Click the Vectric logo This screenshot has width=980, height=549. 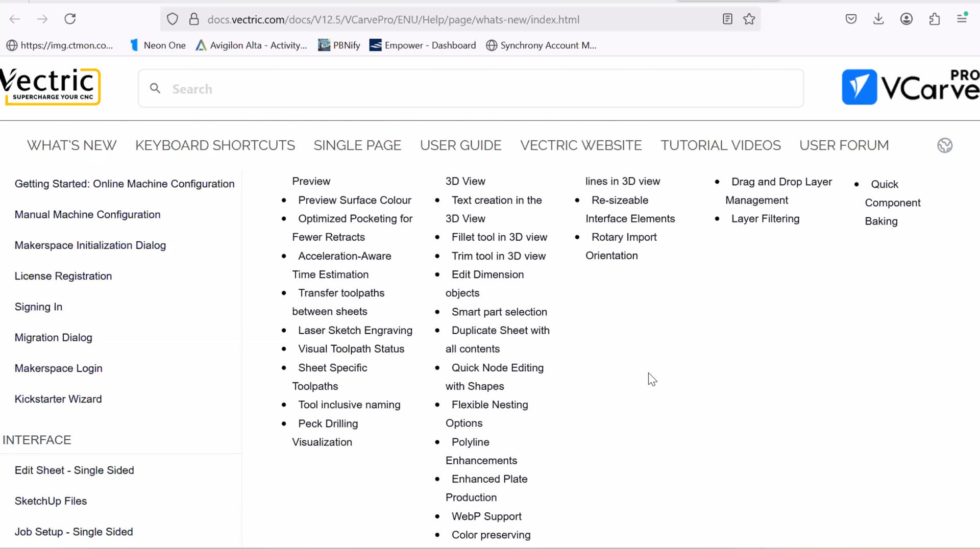click(50, 86)
